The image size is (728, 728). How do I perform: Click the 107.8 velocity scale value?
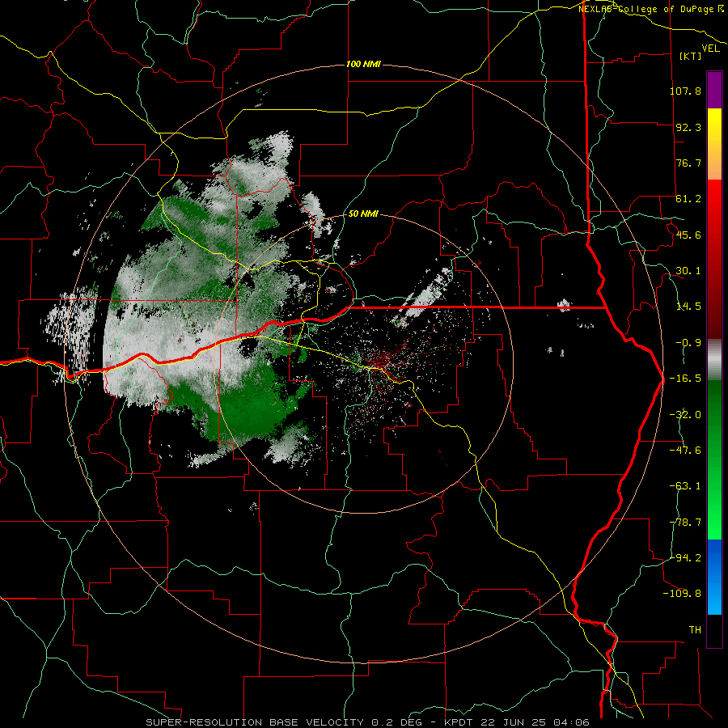pos(685,91)
